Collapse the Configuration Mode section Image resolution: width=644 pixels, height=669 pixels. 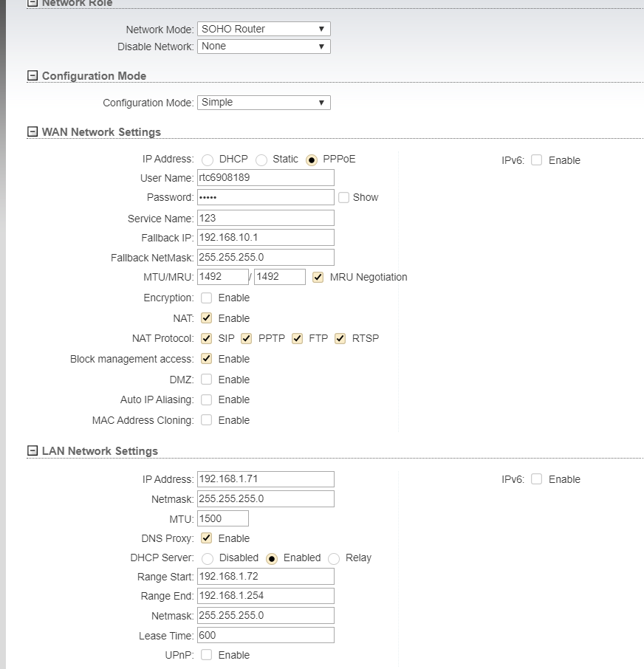[32, 75]
